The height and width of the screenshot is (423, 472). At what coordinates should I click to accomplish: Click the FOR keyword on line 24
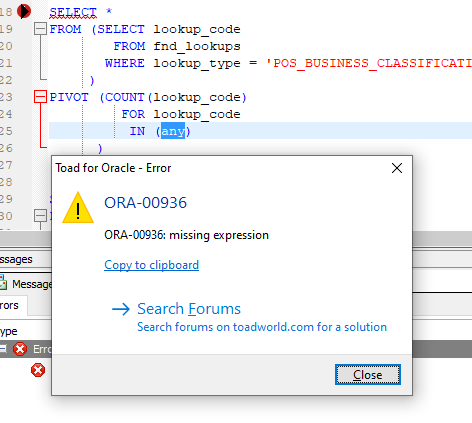pos(133,114)
